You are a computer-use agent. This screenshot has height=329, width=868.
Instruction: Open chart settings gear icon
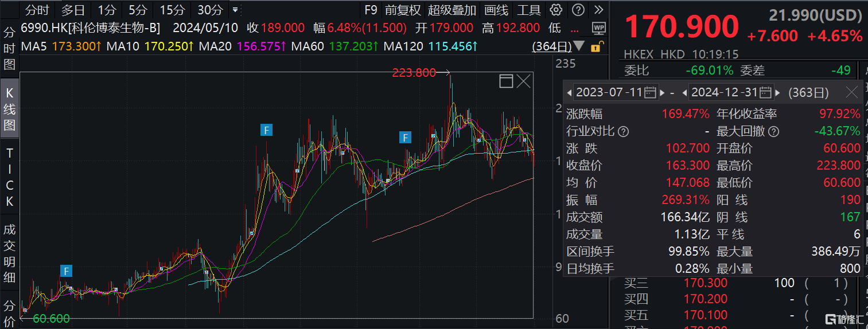point(556,10)
